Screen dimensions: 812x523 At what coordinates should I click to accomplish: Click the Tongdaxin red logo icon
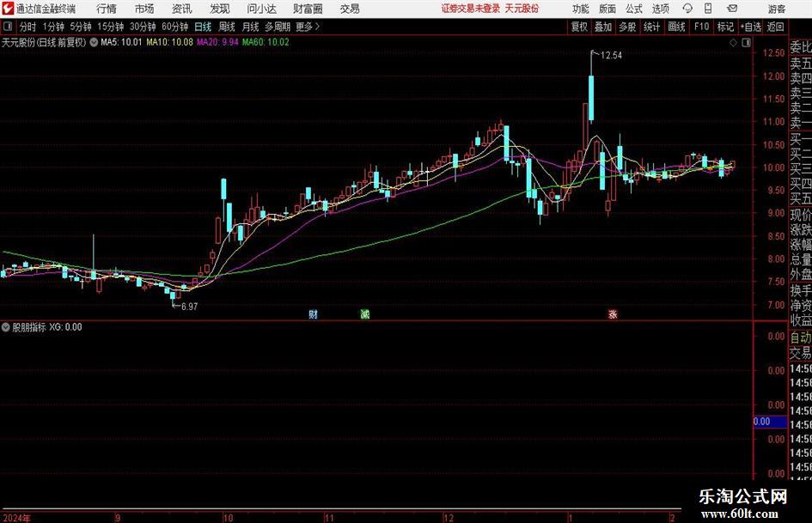[8, 9]
